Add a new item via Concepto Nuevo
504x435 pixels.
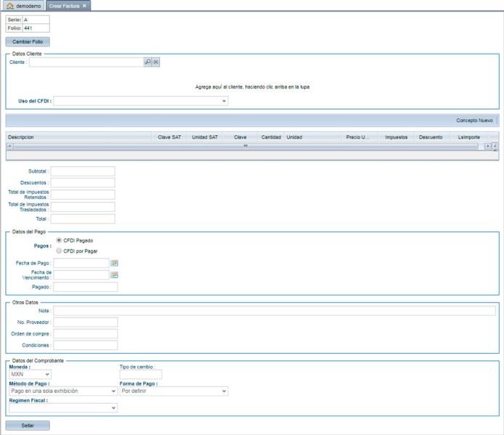point(473,121)
